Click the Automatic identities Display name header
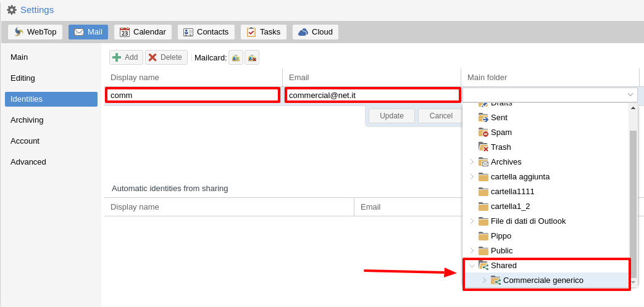The image size is (644, 307). click(229, 207)
